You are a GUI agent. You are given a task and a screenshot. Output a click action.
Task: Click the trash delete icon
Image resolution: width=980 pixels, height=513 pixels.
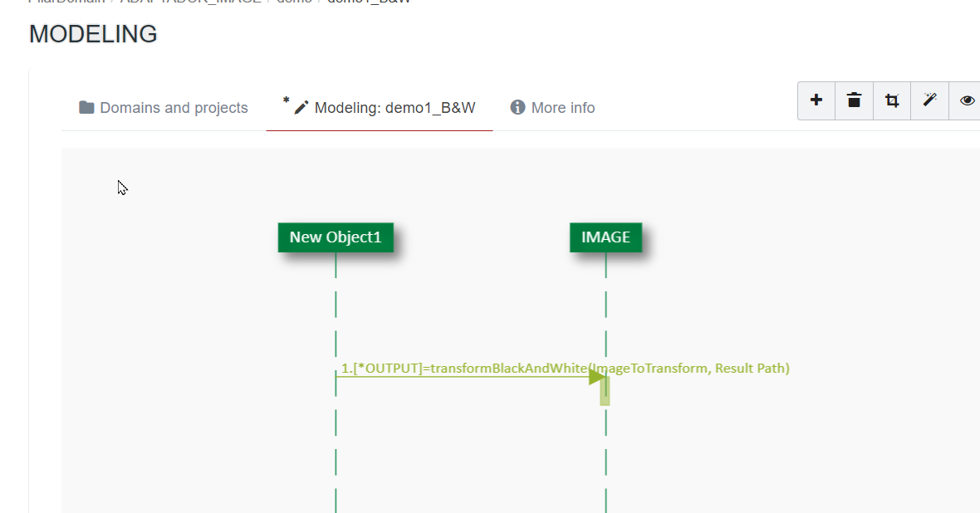854,100
